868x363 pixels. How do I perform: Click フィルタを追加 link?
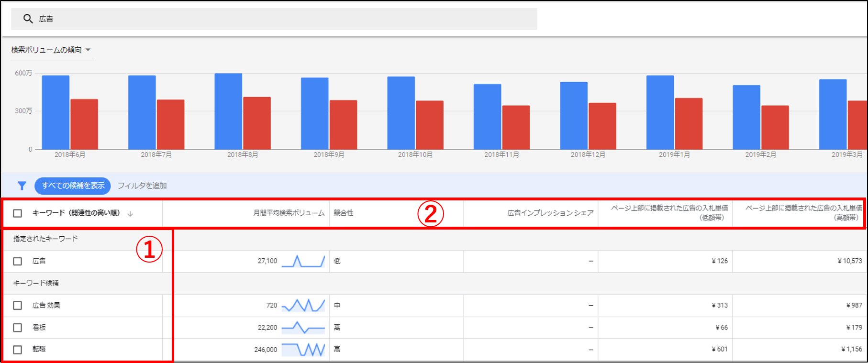pos(142,186)
